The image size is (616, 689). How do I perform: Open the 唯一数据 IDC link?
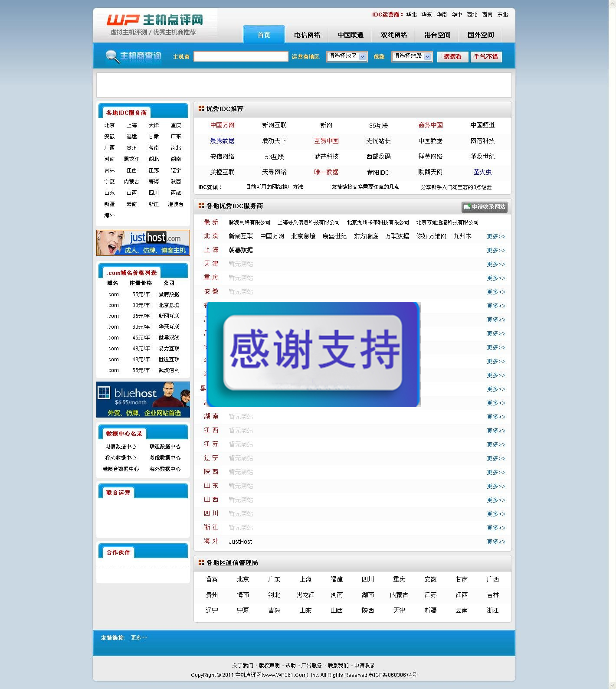click(326, 172)
